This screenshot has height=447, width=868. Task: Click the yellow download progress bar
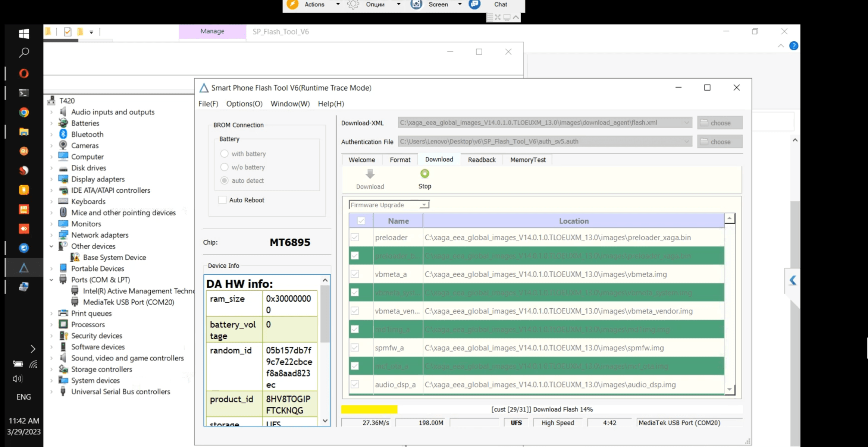(369, 409)
